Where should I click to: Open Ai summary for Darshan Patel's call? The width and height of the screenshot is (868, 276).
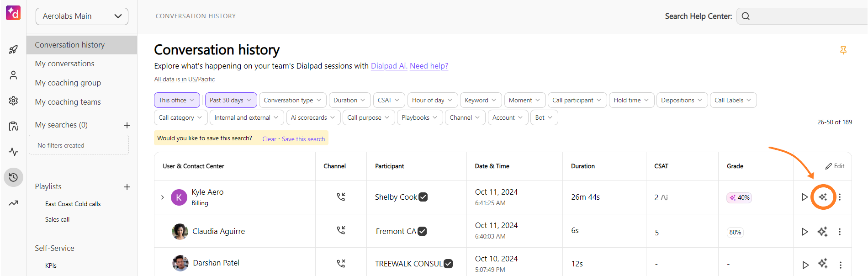click(x=823, y=263)
